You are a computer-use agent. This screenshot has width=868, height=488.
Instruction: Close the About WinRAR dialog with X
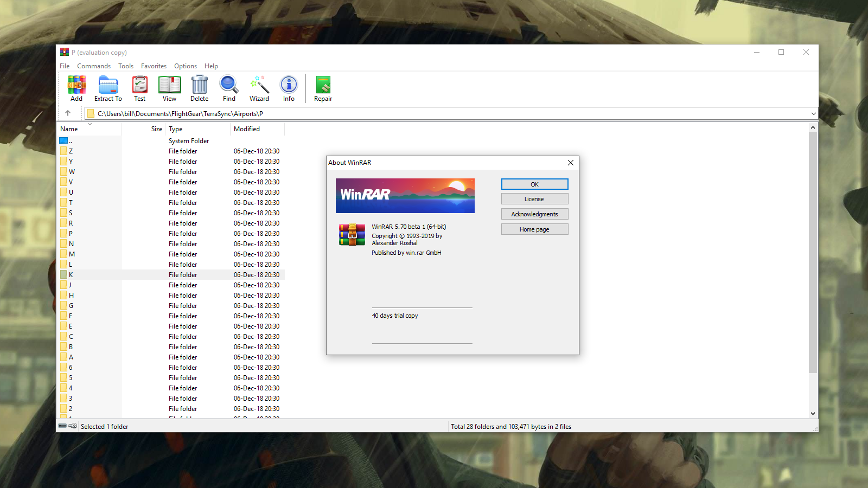tap(571, 163)
